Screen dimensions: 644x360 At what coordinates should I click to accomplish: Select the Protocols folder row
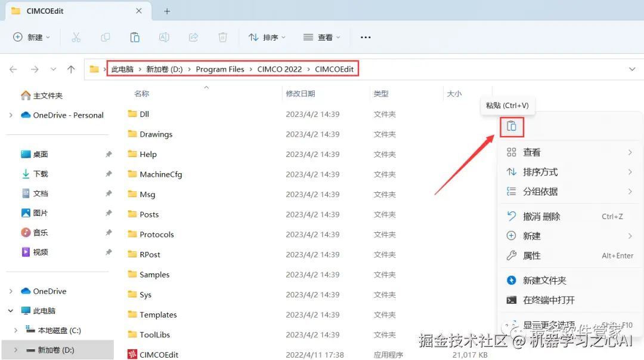[x=308, y=235]
